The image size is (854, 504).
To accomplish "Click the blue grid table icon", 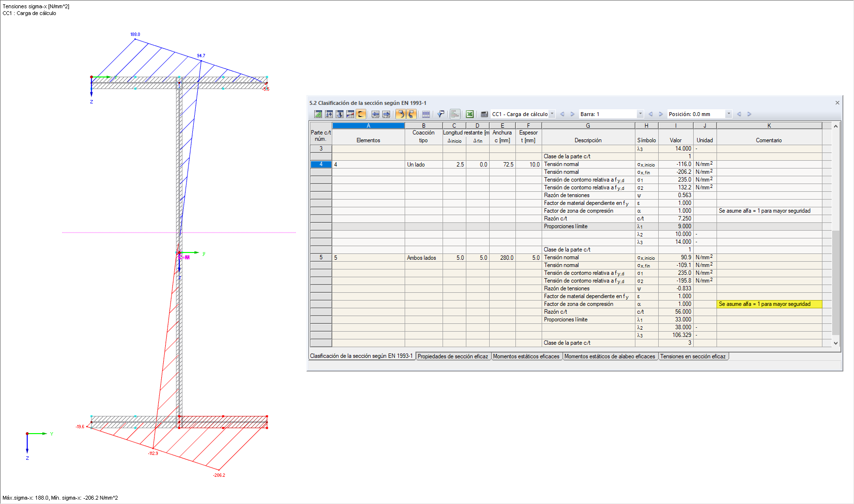I will point(426,114).
